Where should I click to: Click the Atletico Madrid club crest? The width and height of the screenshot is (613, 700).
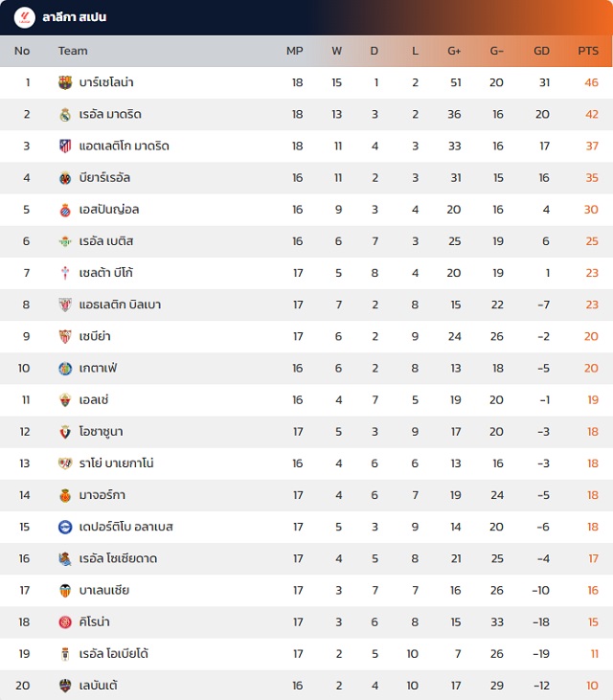65,147
